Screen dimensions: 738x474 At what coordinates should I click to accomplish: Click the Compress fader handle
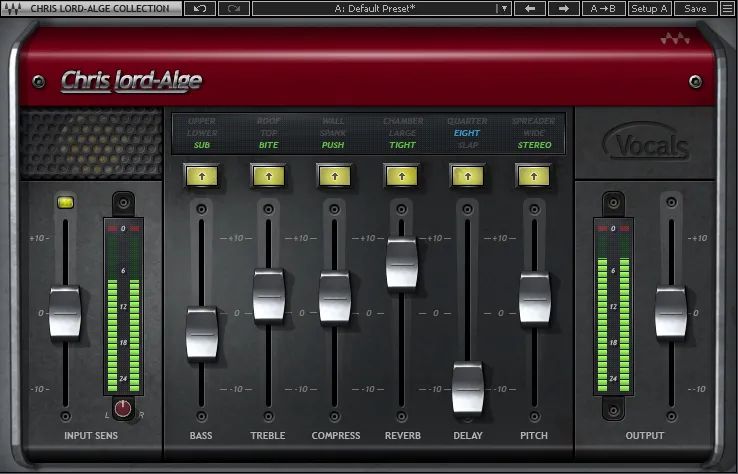click(x=335, y=297)
